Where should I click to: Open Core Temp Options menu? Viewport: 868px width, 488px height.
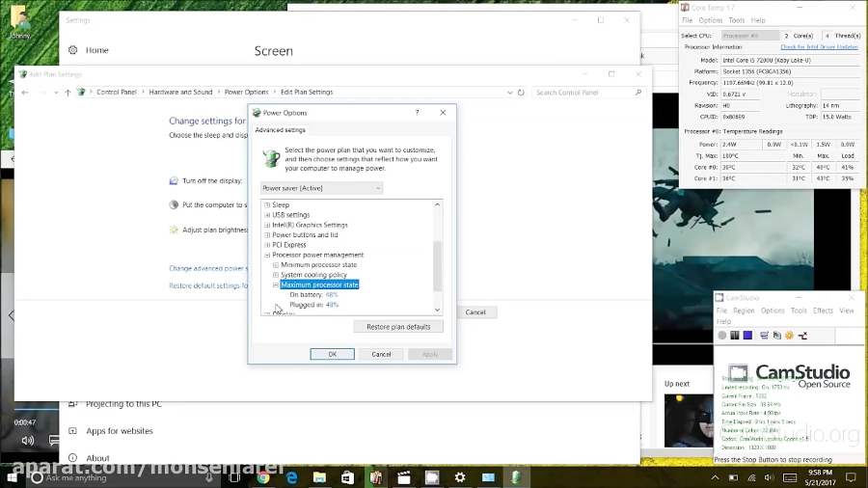(x=710, y=20)
